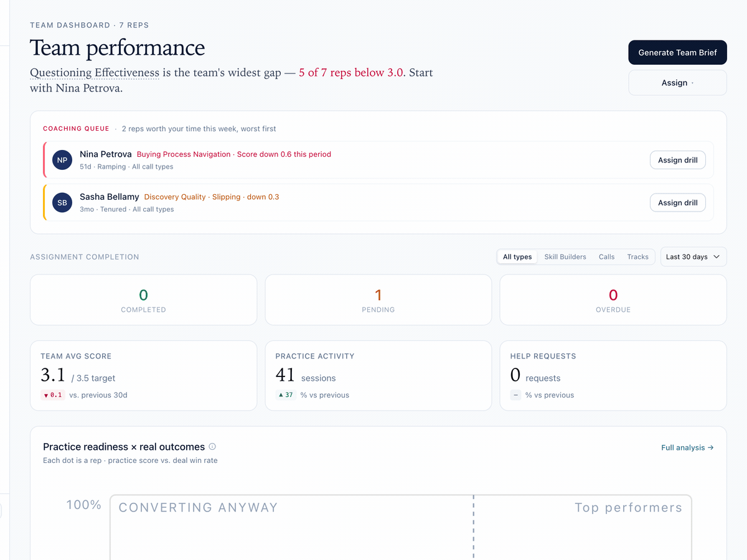This screenshot has width=747, height=560.
Task: Click the Practice Activity card
Action: coord(378,376)
